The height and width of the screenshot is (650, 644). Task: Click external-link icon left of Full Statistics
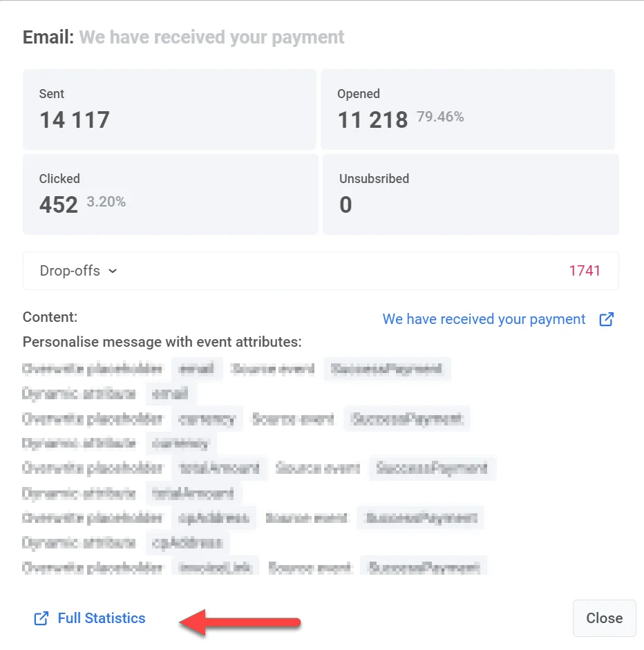41,618
